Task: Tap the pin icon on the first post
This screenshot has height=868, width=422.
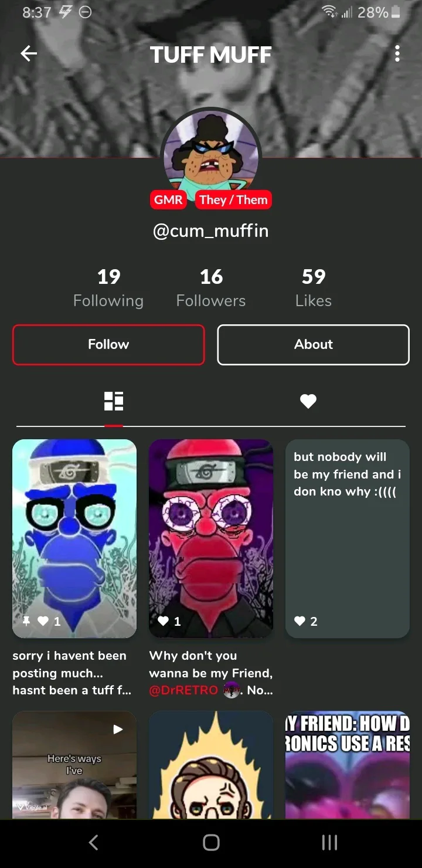Action: point(26,621)
